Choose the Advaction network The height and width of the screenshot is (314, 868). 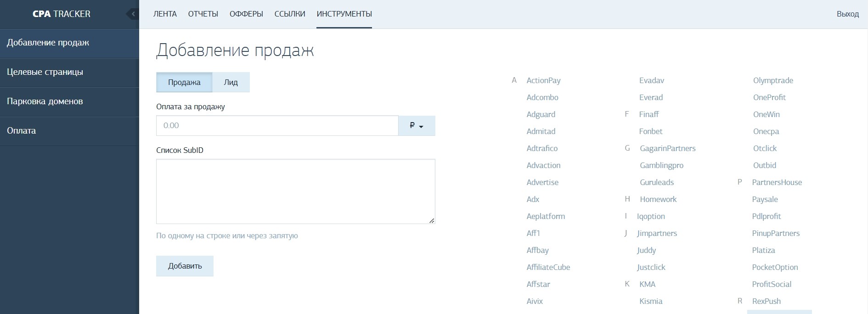(543, 165)
